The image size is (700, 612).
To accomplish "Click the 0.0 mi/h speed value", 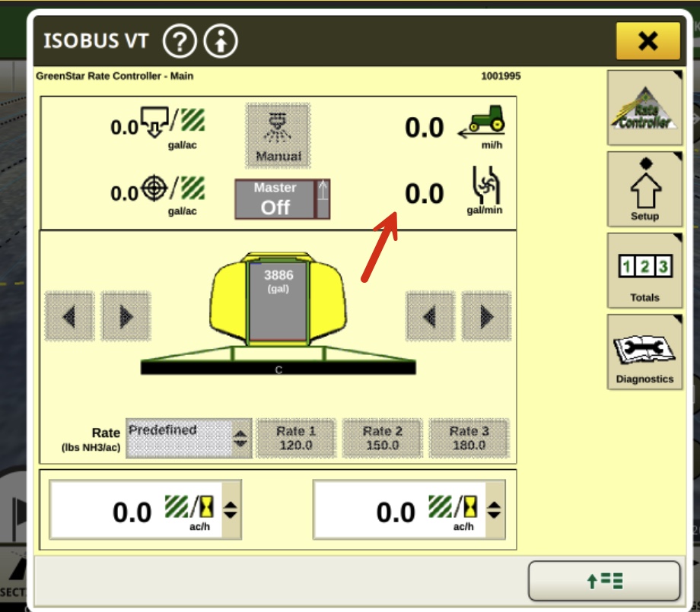I will [x=425, y=128].
